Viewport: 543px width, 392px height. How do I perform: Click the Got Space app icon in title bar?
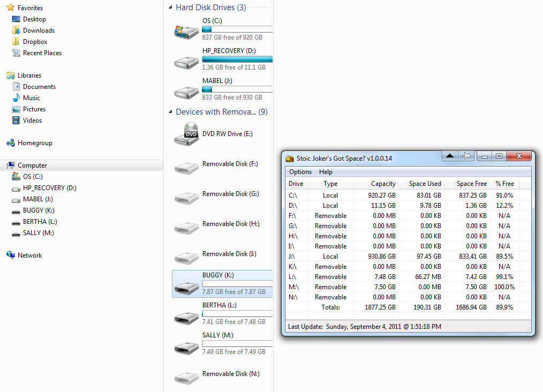tap(290, 159)
